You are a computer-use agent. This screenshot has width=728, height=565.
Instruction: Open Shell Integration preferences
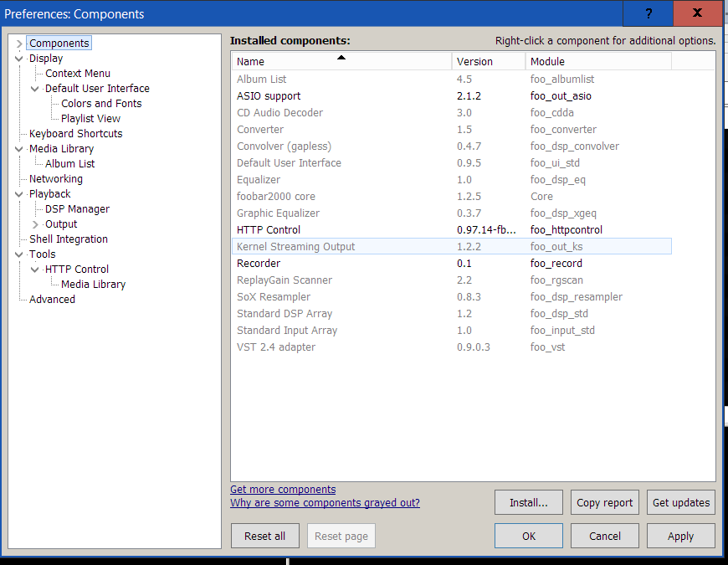point(69,239)
